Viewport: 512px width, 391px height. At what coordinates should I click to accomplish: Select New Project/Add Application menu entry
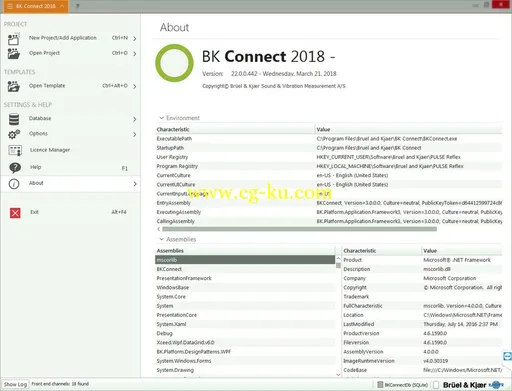70,39
